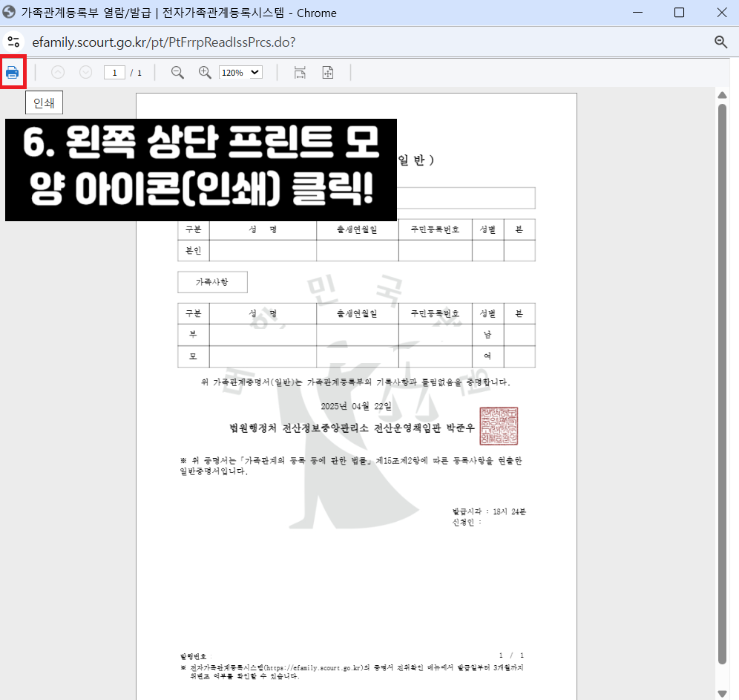The height and width of the screenshot is (700, 739).
Task: Click the blue printer icon to print
Action: coord(13,71)
